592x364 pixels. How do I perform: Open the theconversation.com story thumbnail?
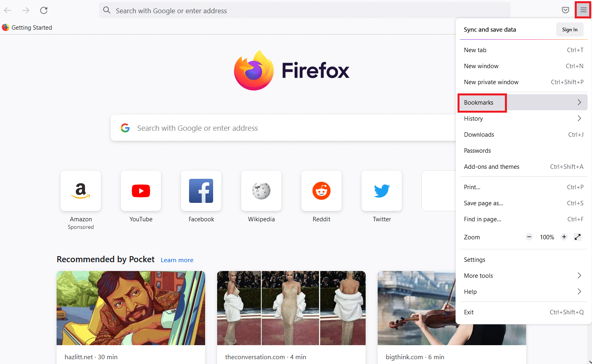click(291, 308)
